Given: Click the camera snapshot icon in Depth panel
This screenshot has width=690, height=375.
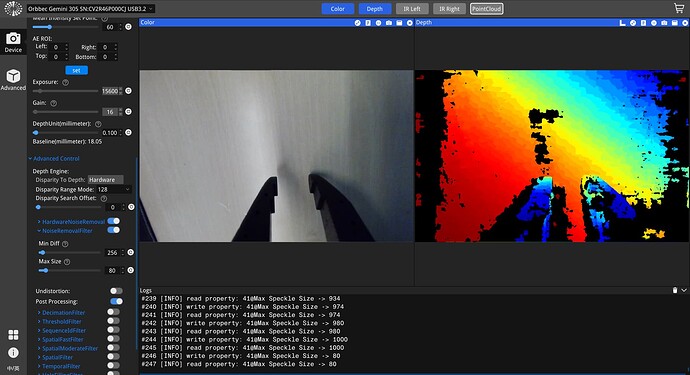Looking at the screenshot, I should tap(664, 22).
